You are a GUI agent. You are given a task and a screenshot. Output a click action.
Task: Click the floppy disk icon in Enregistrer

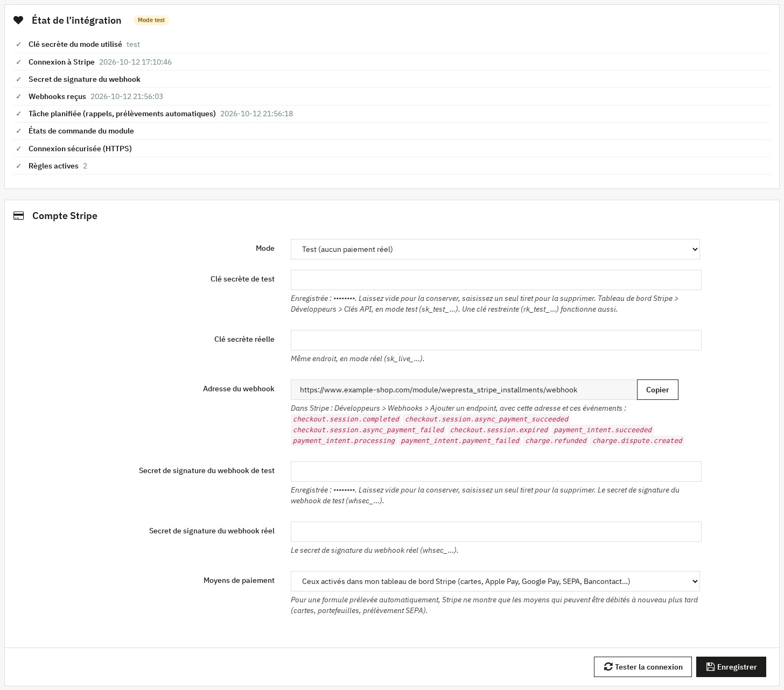coord(710,667)
